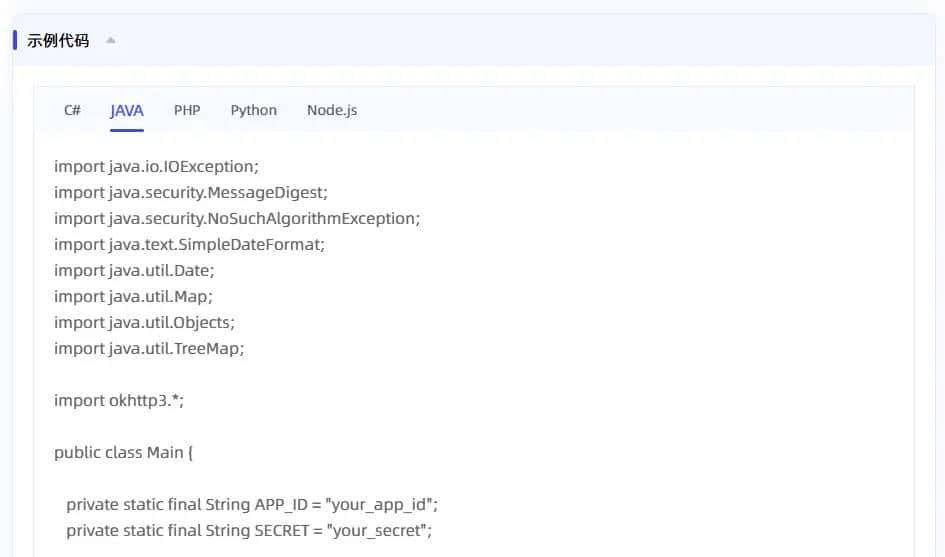
Task: Click the NoSuchAlgorithmException import line
Action: pos(236,218)
